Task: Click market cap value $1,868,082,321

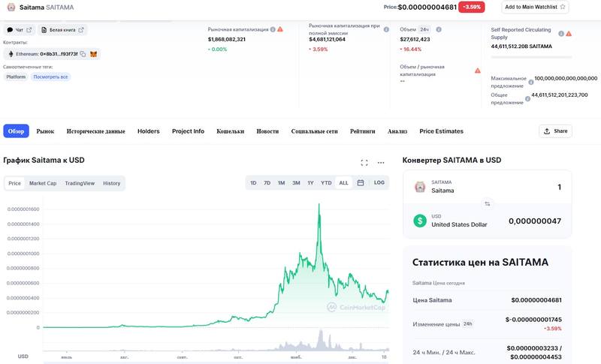Action: (x=227, y=39)
